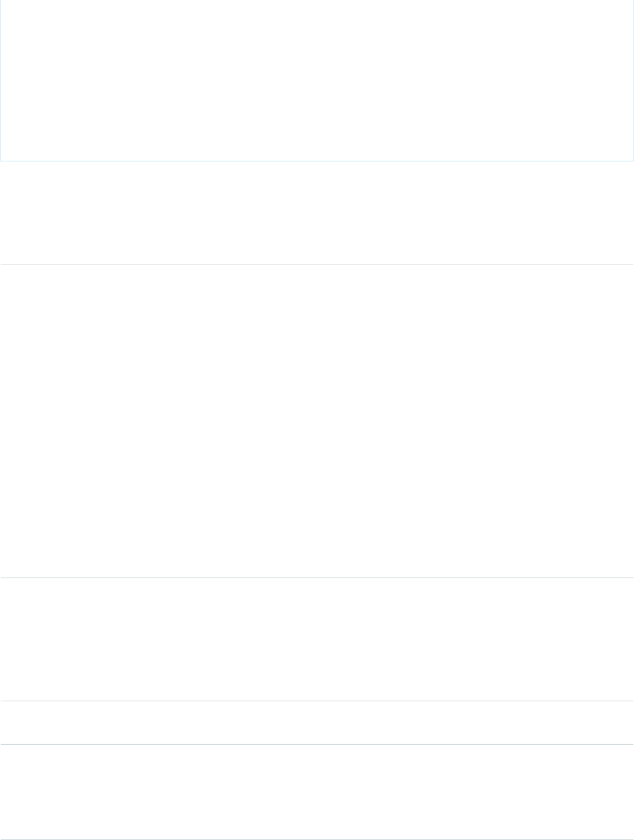Select the bottom-most horizontal divider line
Viewport: 634px width, 840px height.
(317, 839)
